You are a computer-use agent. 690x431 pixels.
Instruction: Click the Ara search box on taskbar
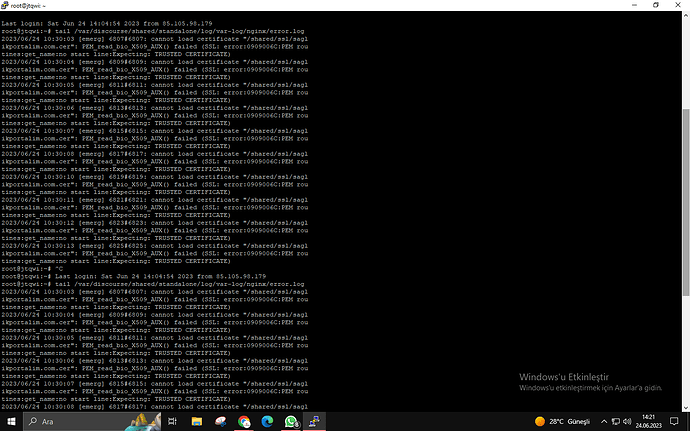[92, 421]
